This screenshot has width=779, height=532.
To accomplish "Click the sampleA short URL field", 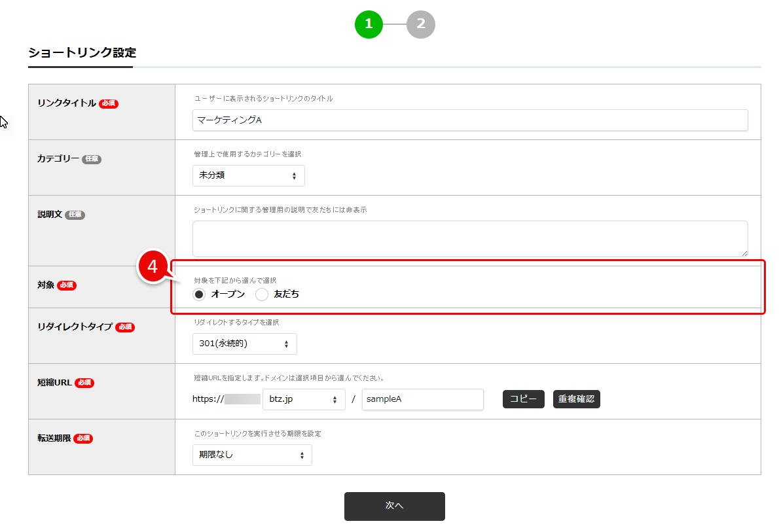I will tap(422, 399).
